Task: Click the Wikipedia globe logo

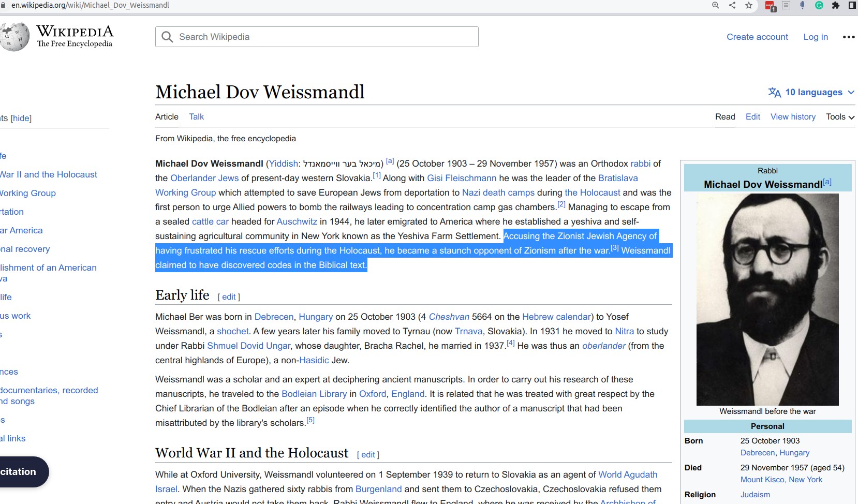Action: [15, 36]
